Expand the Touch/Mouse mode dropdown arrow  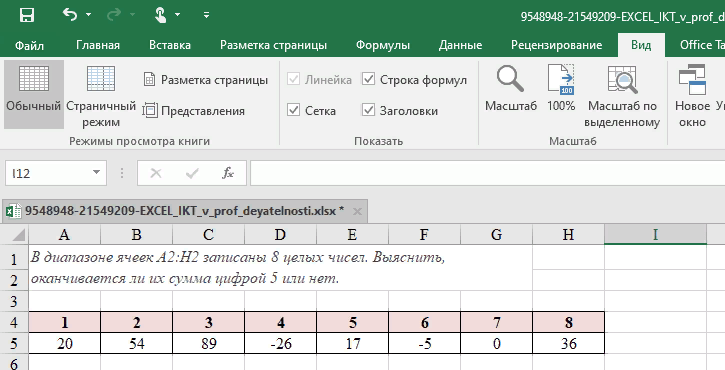[x=177, y=15]
